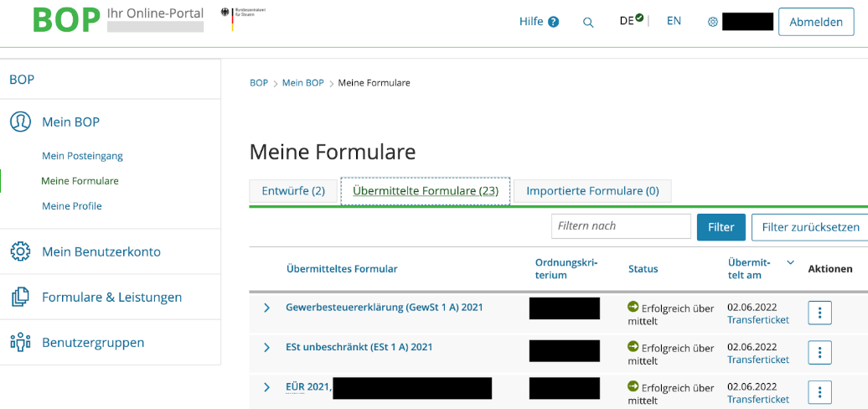
Task: Open the Formulare & Leistungen sidebar section
Action: [x=110, y=298]
